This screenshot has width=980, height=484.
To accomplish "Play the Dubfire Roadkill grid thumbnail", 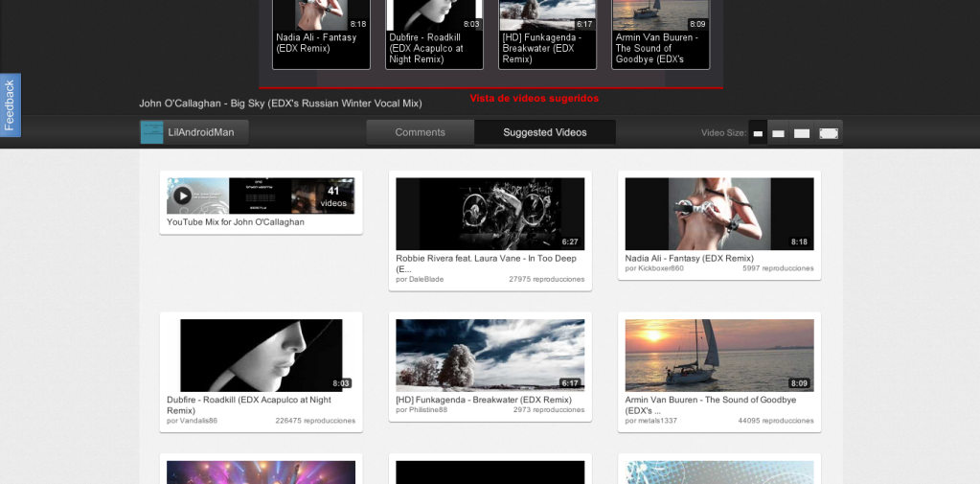I will (x=261, y=355).
